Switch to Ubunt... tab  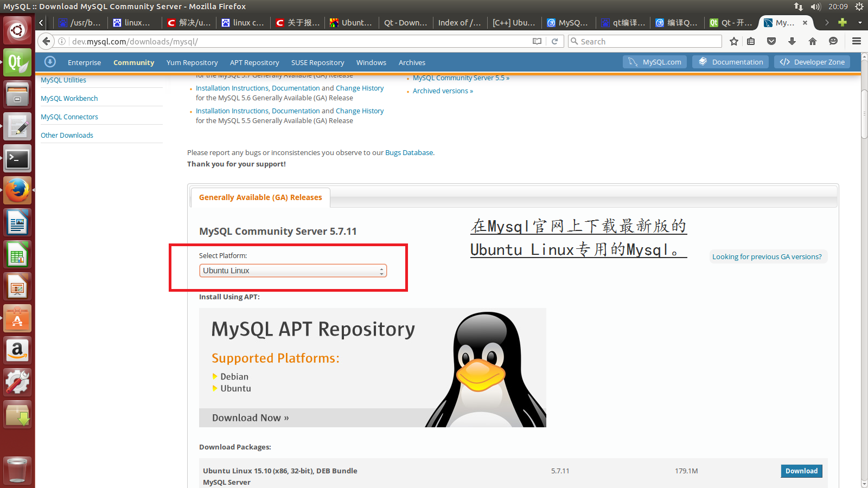tap(351, 22)
